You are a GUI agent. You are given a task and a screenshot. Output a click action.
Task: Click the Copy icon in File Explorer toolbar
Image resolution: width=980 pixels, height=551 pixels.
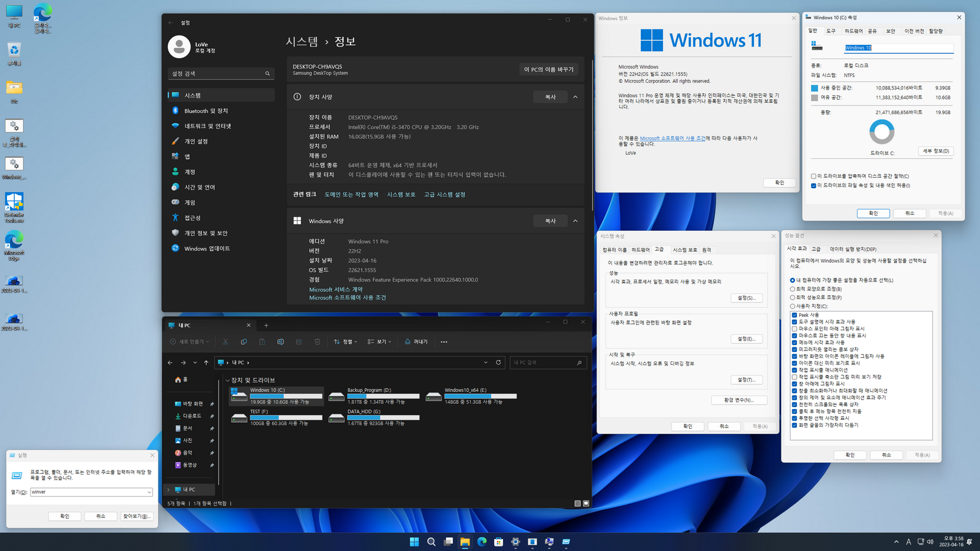pyautogui.click(x=244, y=341)
